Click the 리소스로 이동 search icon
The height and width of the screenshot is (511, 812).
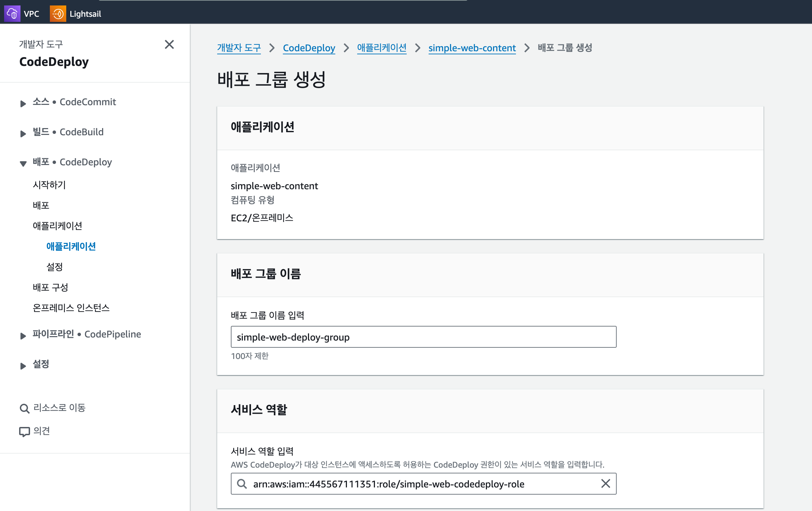[x=24, y=408]
